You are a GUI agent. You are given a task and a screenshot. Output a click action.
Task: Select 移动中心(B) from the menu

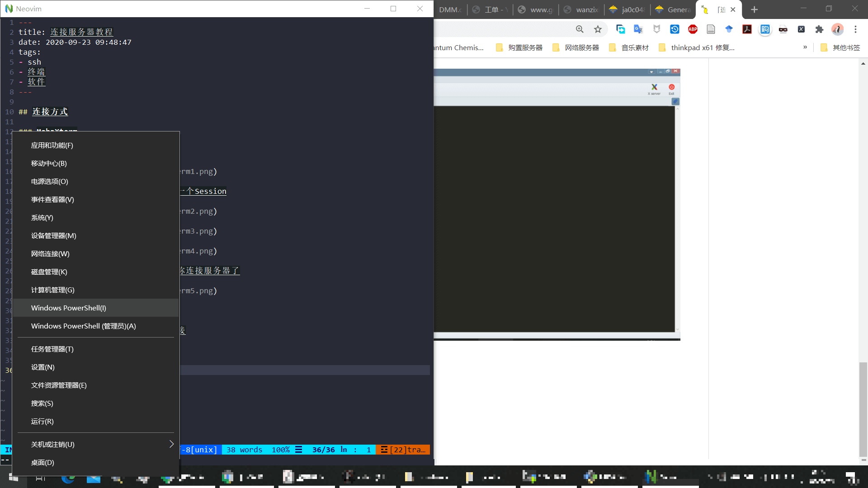[x=96, y=163]
